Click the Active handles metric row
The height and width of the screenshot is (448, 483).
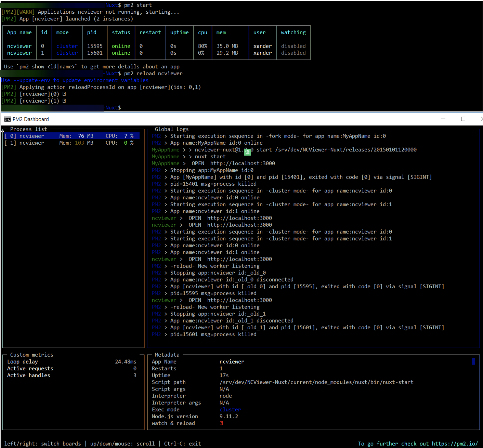tap(72, 375)
